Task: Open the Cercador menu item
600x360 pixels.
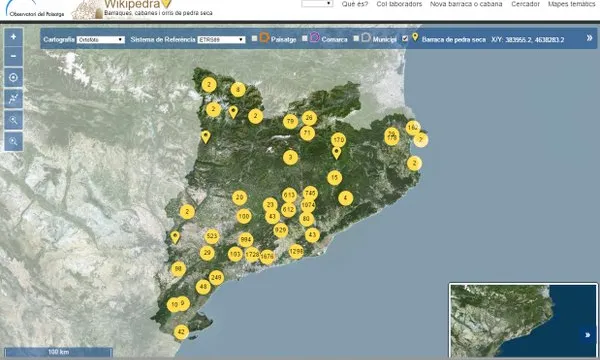Action: coord(525,4)
